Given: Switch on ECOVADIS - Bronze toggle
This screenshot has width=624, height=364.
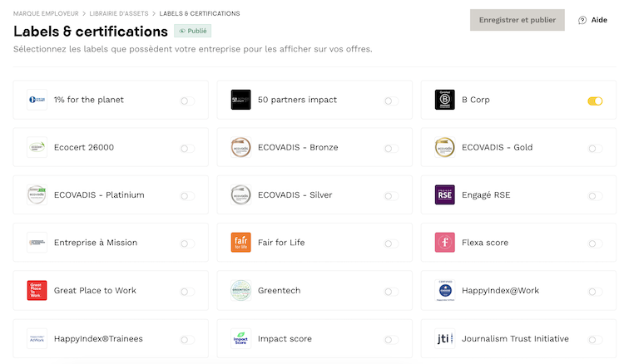Looking at the screenshot, I should click(391, 149).
